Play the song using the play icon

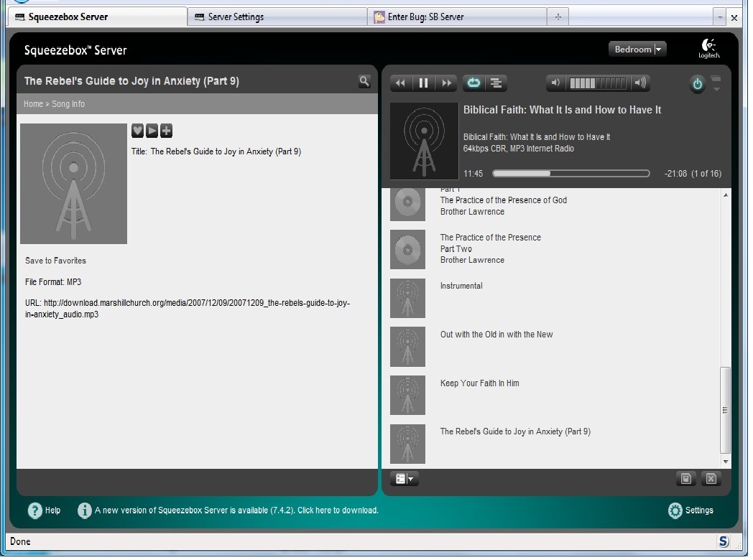coord(152,130)
